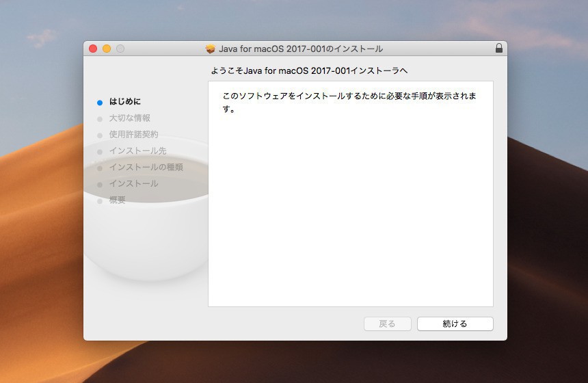Screen dimensions: 588x383
Task: Click the disabled 戻る back button
Action: click(x=388, y=323)
